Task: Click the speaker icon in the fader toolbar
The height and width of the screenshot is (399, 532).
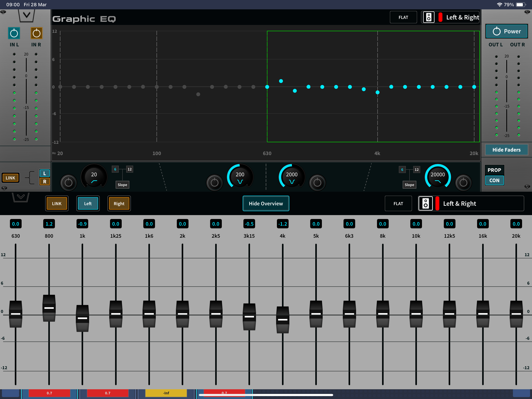Action: tap(425, 204)
